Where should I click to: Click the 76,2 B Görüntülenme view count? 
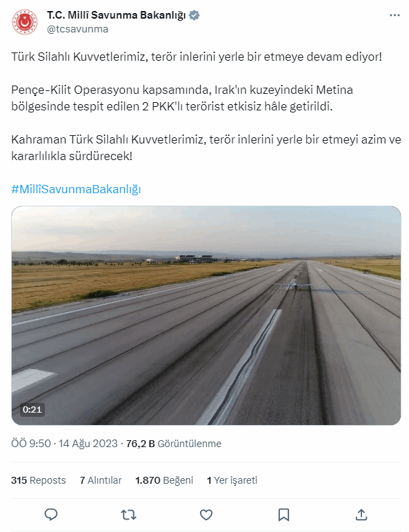pos(174,444)
